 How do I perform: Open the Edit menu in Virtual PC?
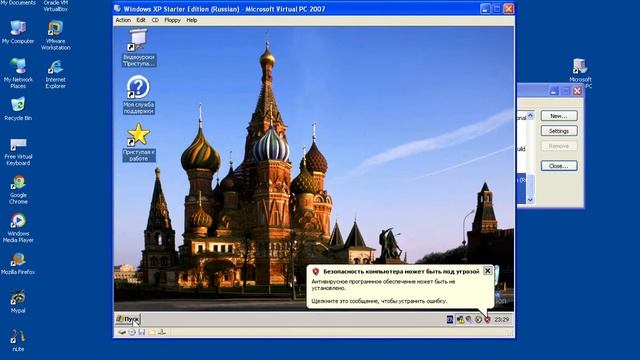tap(141, 20)
